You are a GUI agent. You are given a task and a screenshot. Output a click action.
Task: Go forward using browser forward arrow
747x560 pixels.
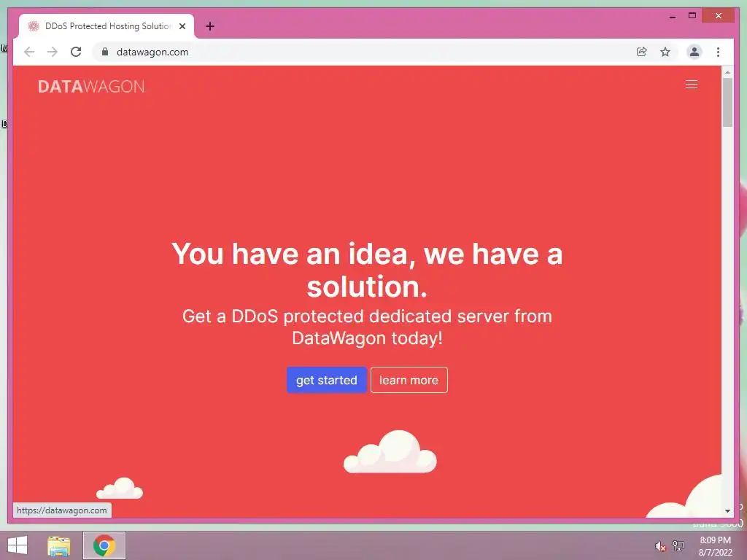(x=53, y=52)
